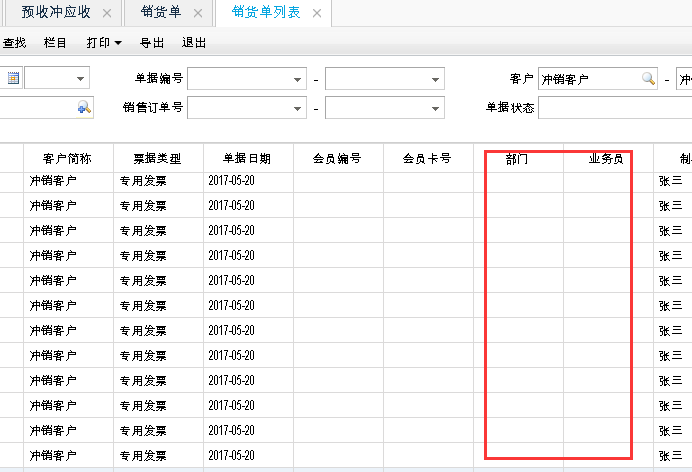Sort by the 部门 column header
The width and height of the screenshot is (692, 472).
click(x=518, y=158)
